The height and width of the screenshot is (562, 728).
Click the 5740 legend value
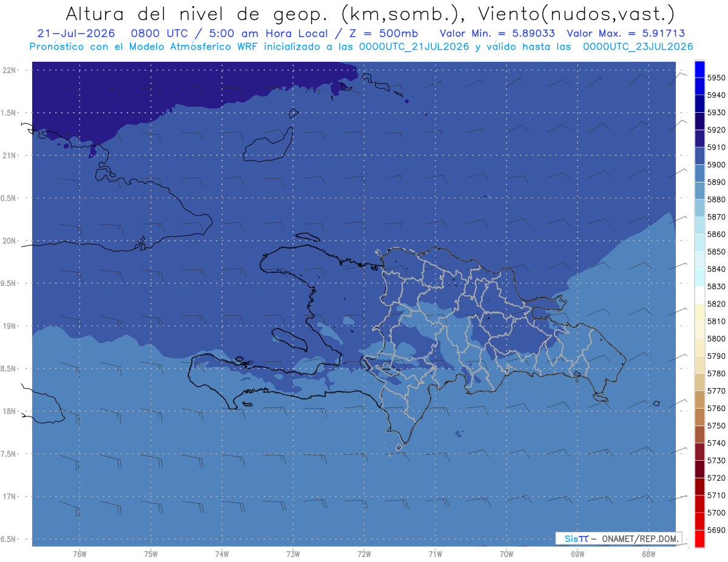716,443
